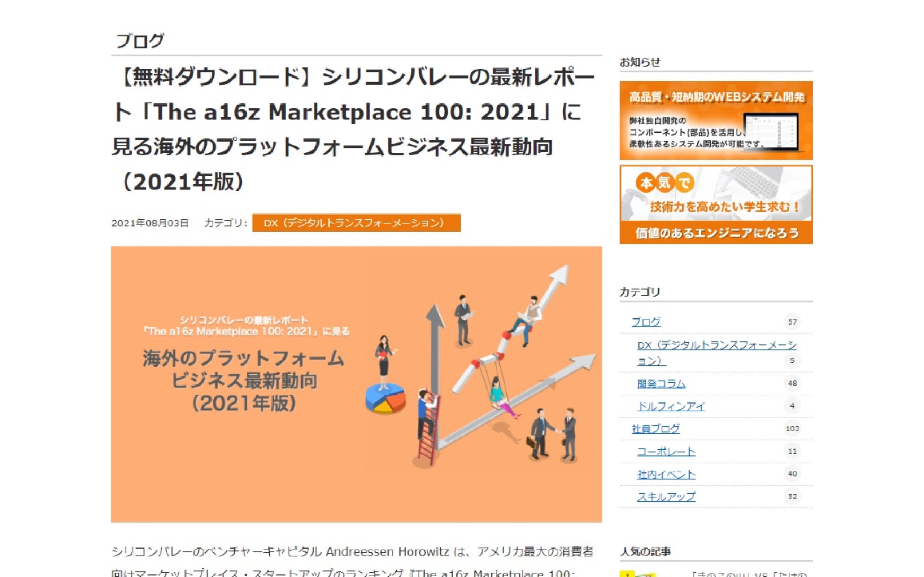Open the 社員ブログ category link
Screen dimensions: 924x577
[655, 428]
